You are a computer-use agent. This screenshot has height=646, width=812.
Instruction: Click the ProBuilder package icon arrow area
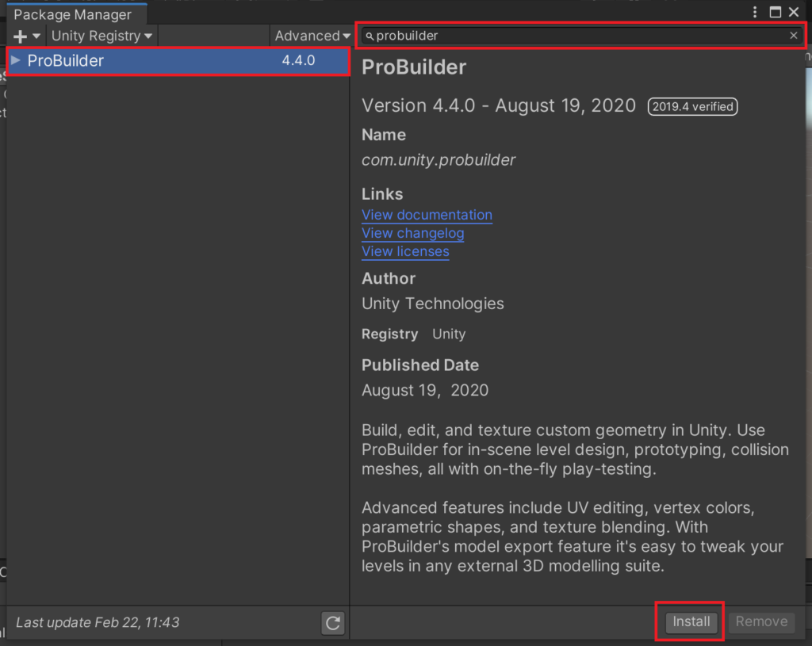16,60
